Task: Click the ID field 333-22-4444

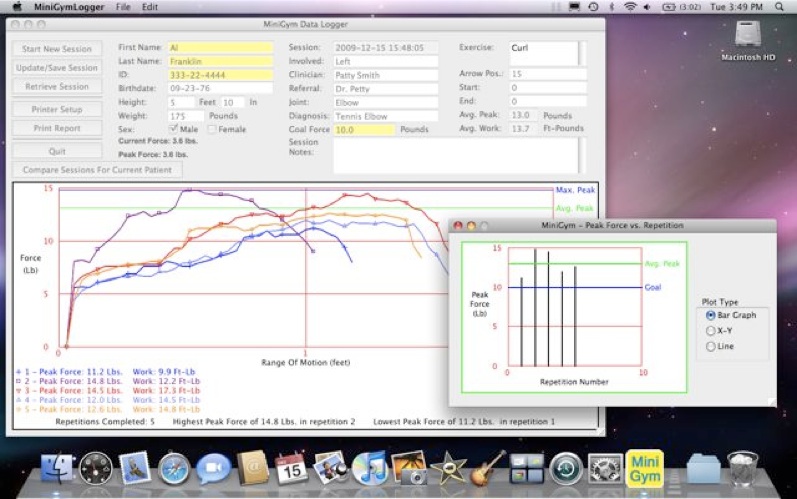Action: coord(221,75)
